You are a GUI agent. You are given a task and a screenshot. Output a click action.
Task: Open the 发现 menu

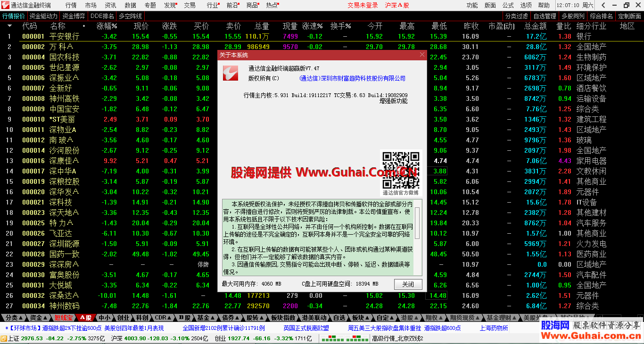170,5
